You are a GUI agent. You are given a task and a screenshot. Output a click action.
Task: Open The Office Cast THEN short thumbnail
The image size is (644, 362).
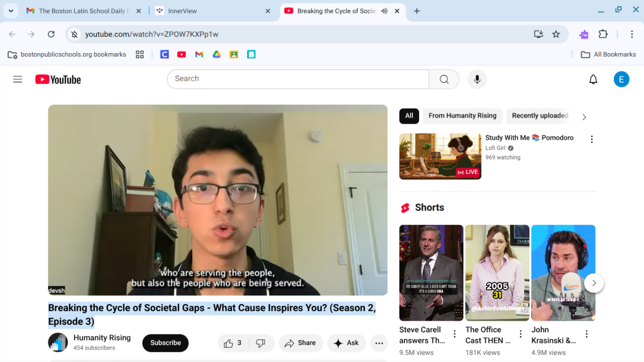click(497, 273)
